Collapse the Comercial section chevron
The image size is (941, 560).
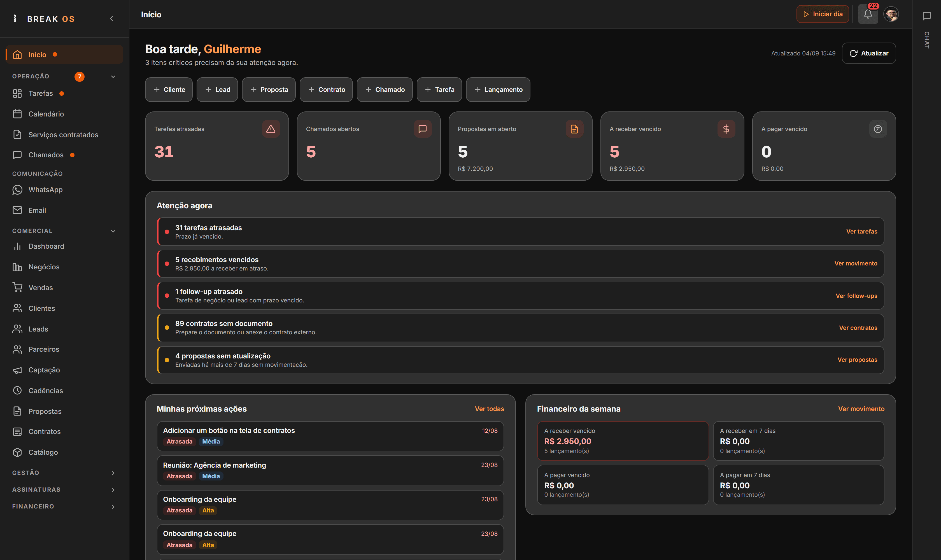113,231
